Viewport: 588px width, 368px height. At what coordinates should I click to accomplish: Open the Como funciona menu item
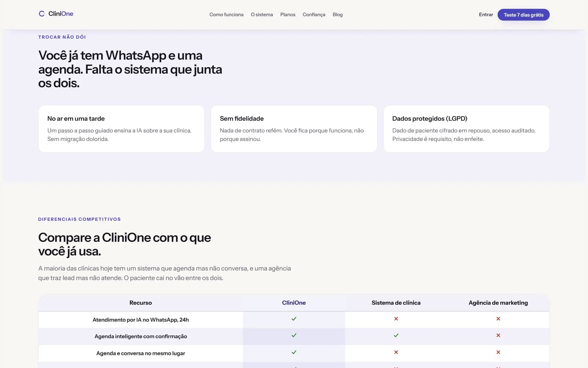226,15
